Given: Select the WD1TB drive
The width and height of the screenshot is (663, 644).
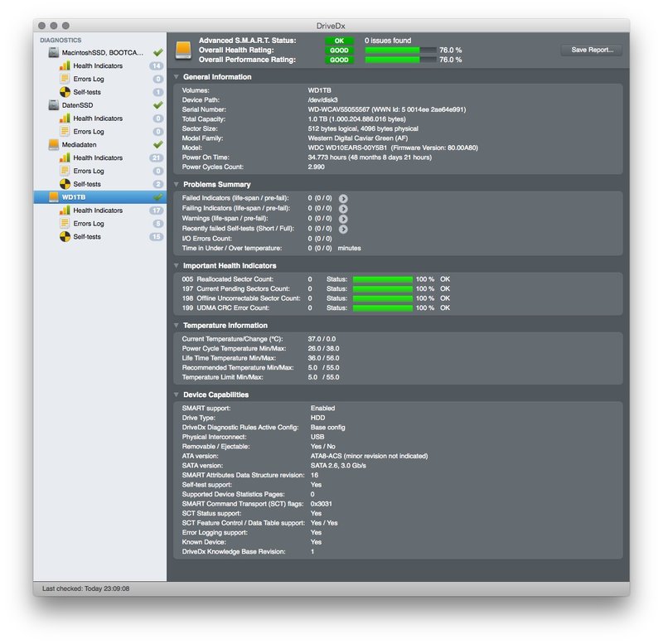Looking at the screenshot, I should [x=99, y=197].
